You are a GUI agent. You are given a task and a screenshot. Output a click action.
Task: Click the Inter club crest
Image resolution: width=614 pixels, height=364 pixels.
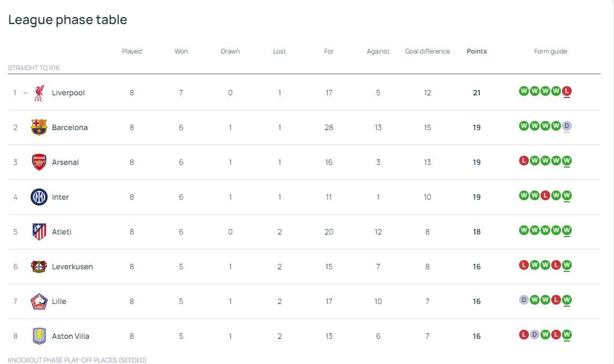click(39, 197)
